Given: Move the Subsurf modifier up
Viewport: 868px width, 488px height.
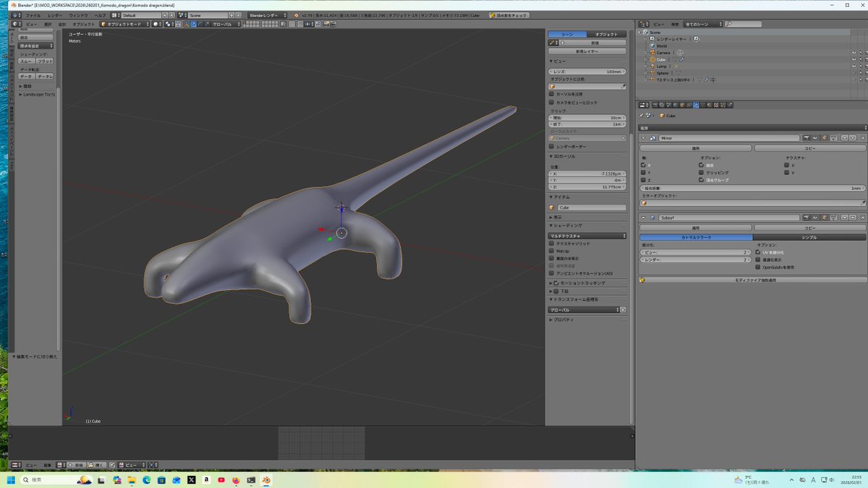Looking at the screenshot, I should (x=844, y=217).
